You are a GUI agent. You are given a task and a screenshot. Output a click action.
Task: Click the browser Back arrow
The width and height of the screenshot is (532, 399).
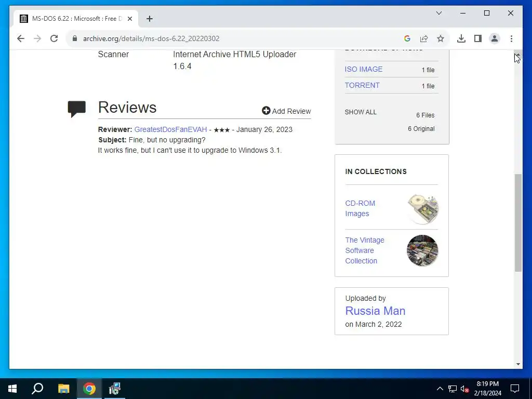click(x=21, y=38)
